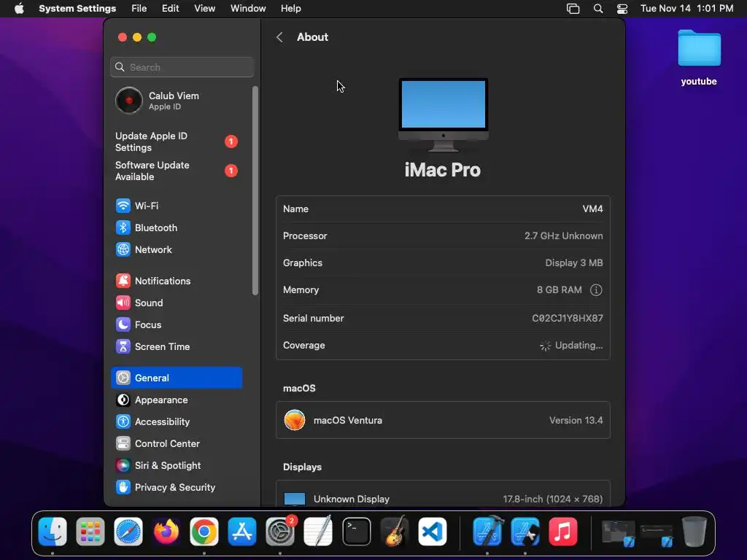
Task: Open the Wi-Fi settings icon
Action: 123,206
